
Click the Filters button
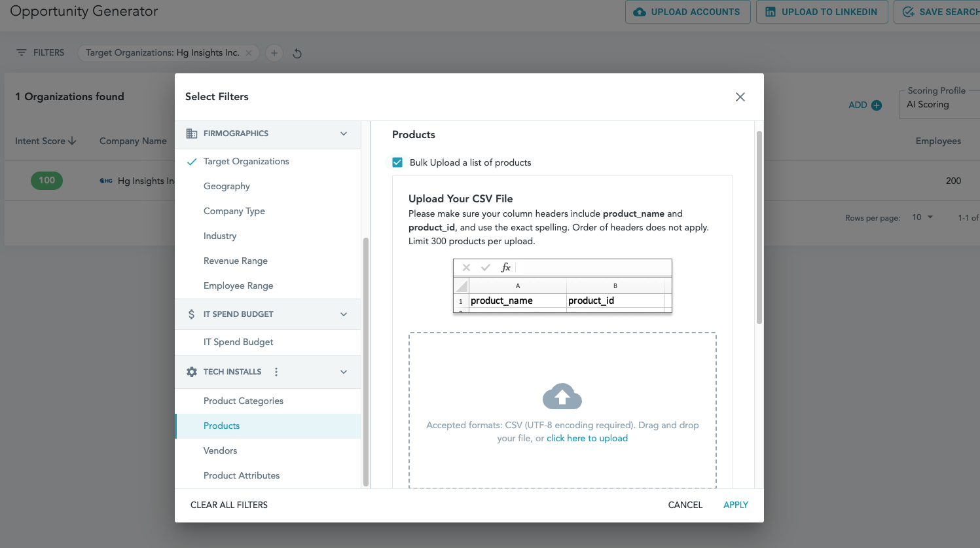coord(41,52)
